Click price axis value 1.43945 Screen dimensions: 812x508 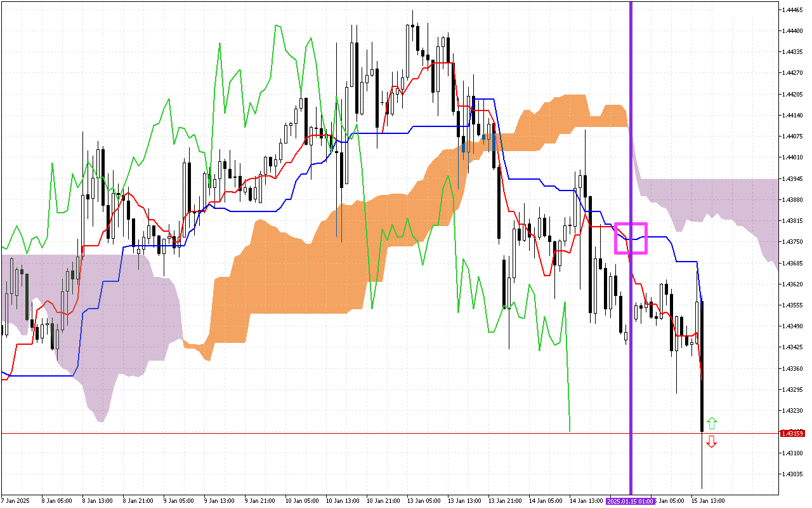(x=792, y=178)
